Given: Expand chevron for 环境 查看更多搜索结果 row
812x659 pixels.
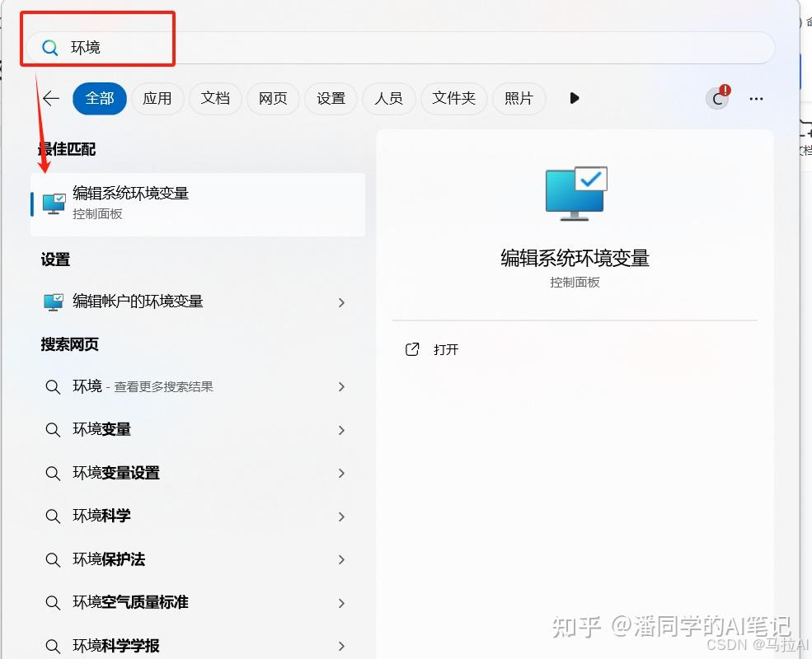Looking at the screenshot, I should point(341,387).
